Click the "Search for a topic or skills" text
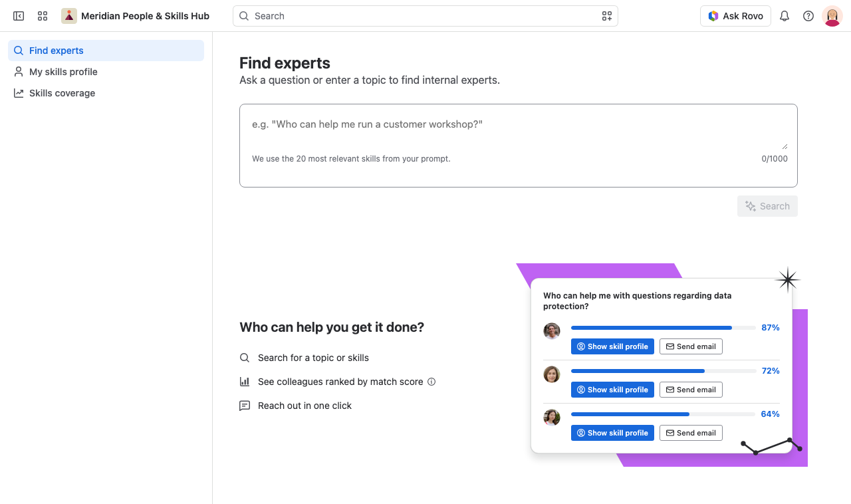851x504 pixels. tap(313, 358)
